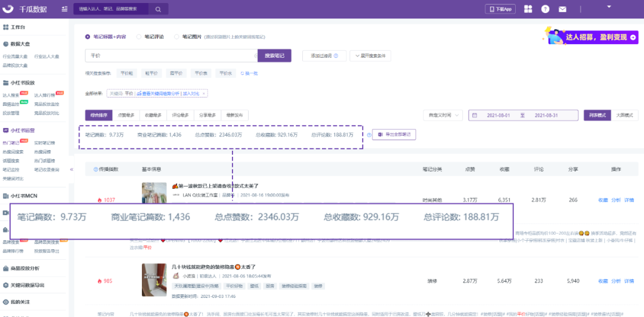
Task: Click the 搜索笔记 button
Action: (x=274, y=55)
